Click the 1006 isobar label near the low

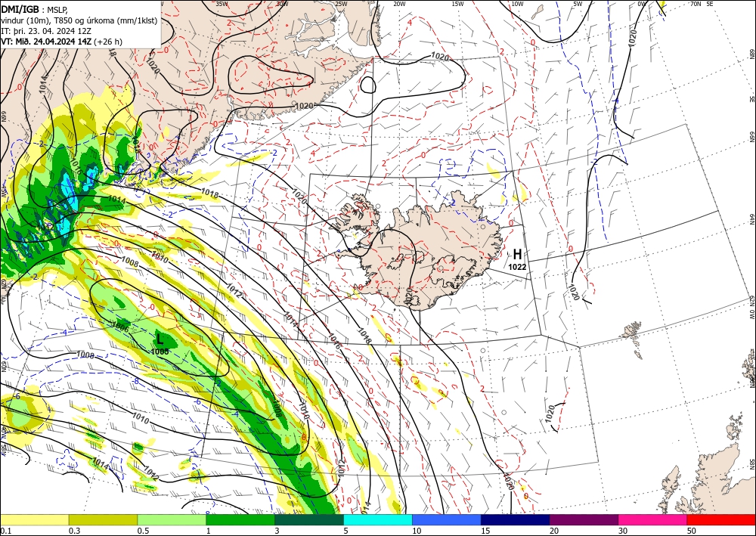point(119,327)
